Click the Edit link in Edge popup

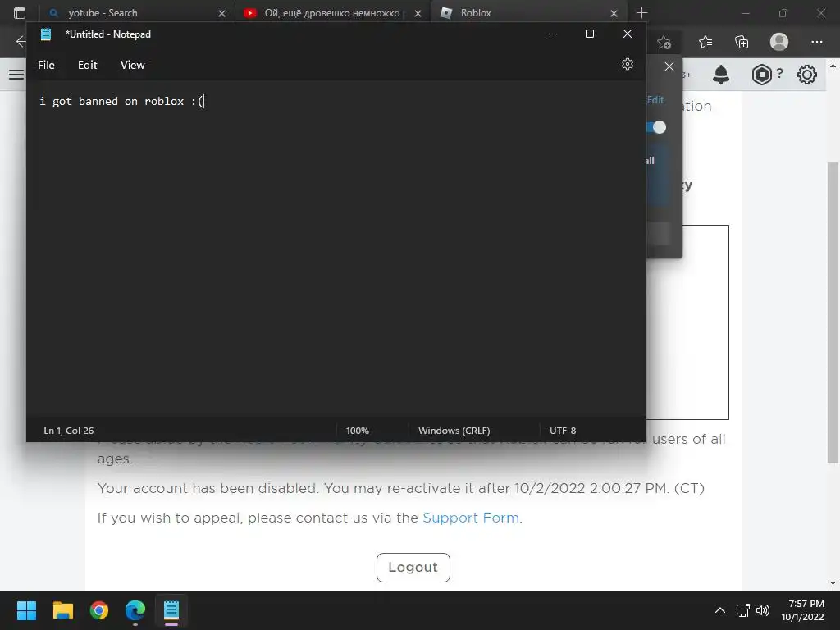655,100
